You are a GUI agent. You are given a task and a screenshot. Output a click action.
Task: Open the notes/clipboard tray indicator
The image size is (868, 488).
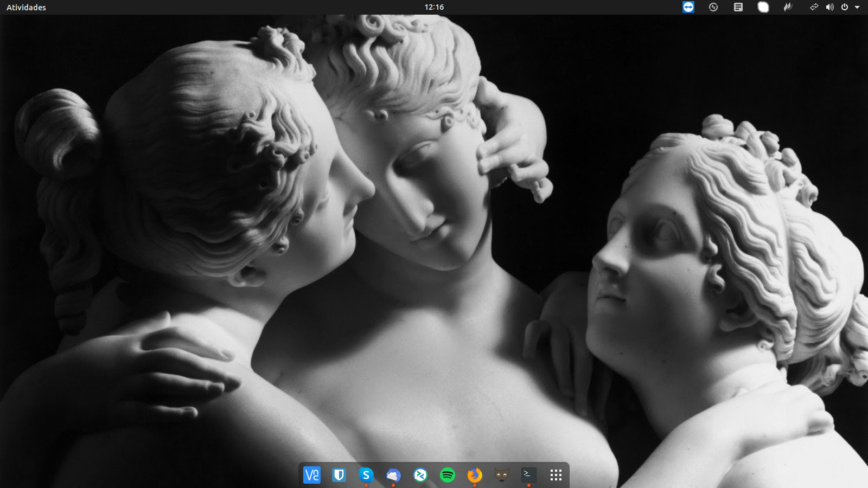click(738, 7)
